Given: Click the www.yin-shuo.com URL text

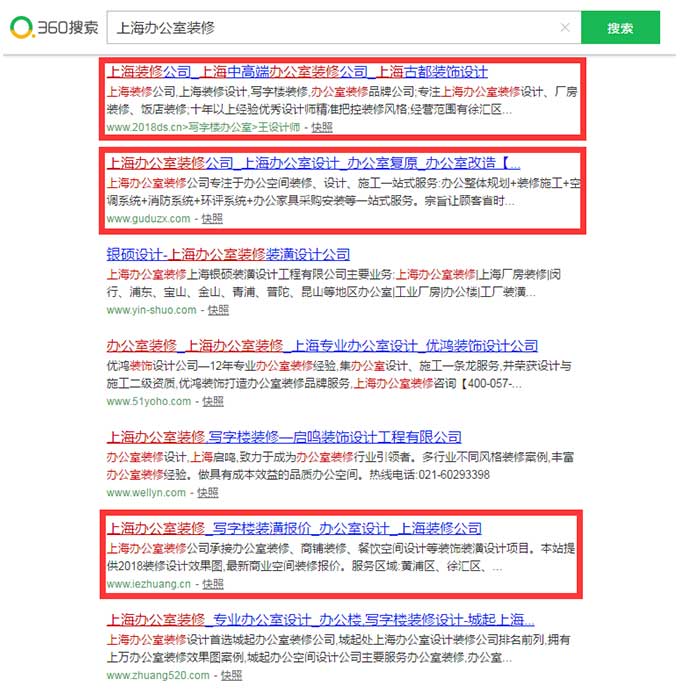Looking at the screenshot, I should point(151,310).
